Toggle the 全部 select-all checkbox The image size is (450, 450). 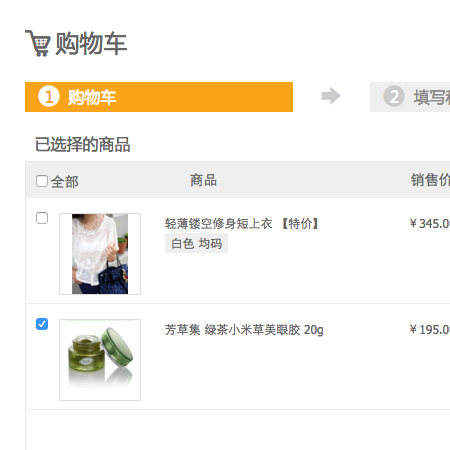pos(42,181)
